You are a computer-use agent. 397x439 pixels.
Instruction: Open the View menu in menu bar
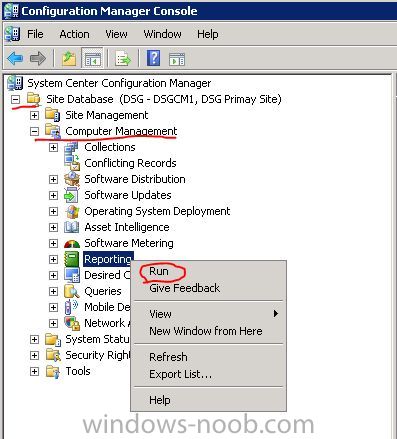click(x=116, y=34)
